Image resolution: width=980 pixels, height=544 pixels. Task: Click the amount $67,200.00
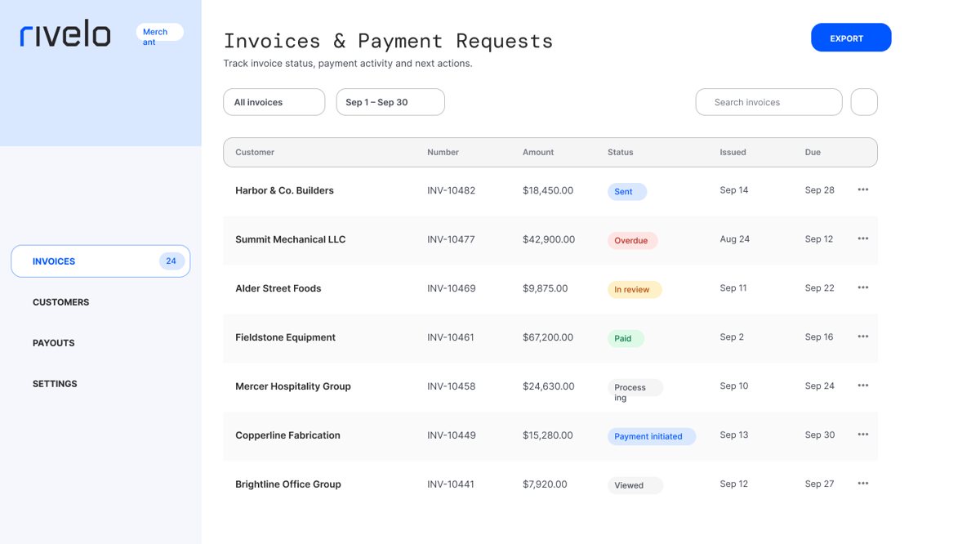(x=548, y=337)
